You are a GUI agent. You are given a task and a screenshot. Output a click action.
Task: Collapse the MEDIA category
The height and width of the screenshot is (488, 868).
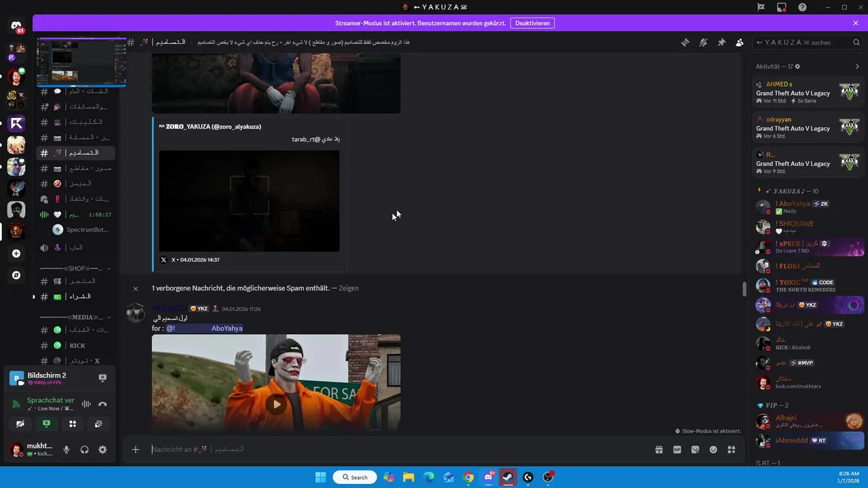coord(75,317)
